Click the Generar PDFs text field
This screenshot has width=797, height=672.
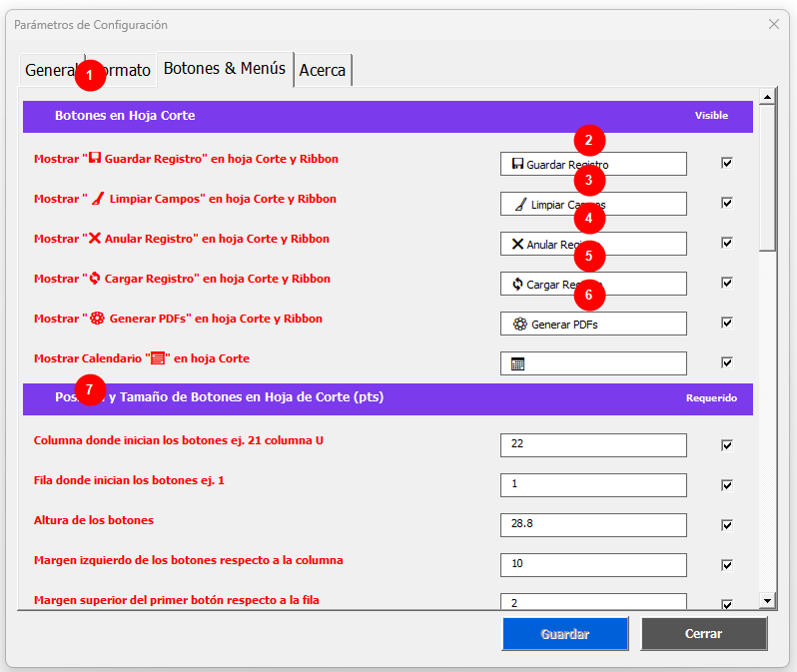(x=593, y=324)
